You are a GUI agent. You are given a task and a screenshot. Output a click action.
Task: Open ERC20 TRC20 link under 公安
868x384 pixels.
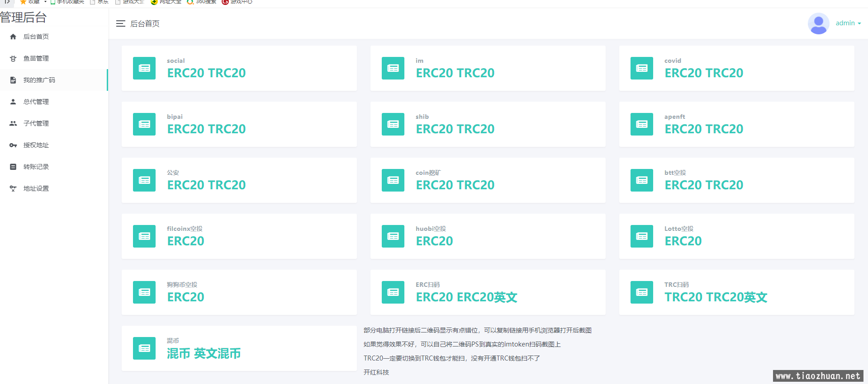(206, 185)
